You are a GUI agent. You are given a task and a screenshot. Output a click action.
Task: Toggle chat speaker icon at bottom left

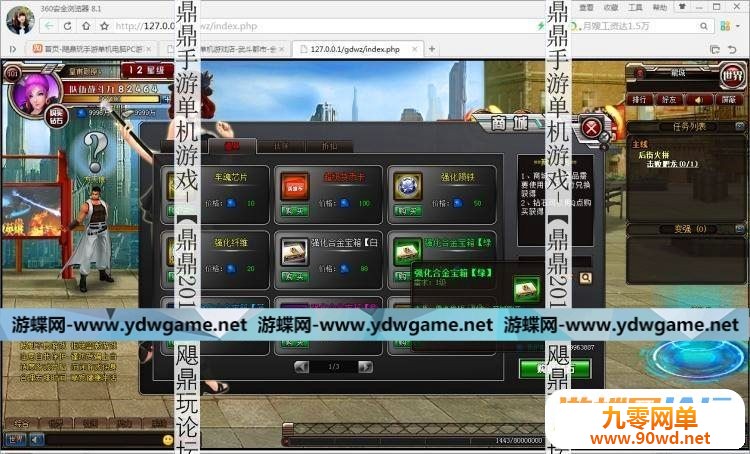click(36, 439)
